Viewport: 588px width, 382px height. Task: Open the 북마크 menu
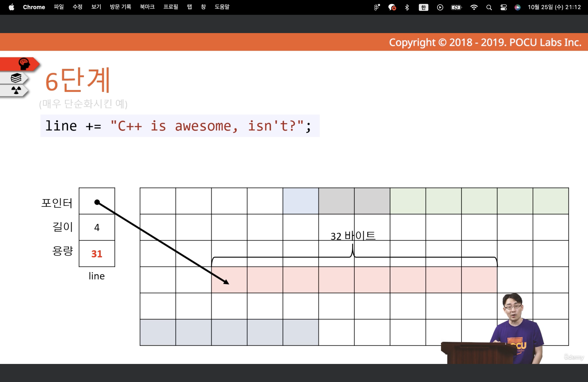click(x=147, y=7)
